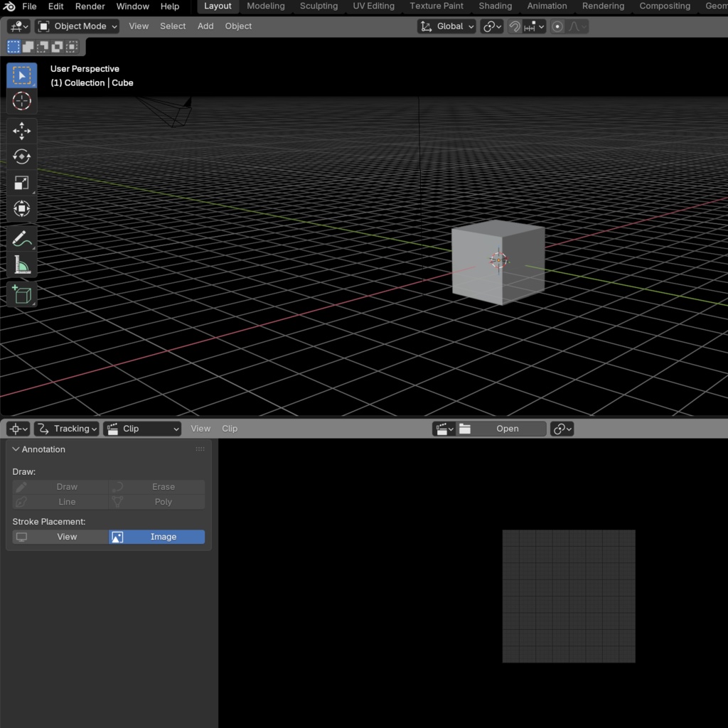
Task: Switch to the Shading workspace tab
Action: pyautogui.click(x=495, y=6)
